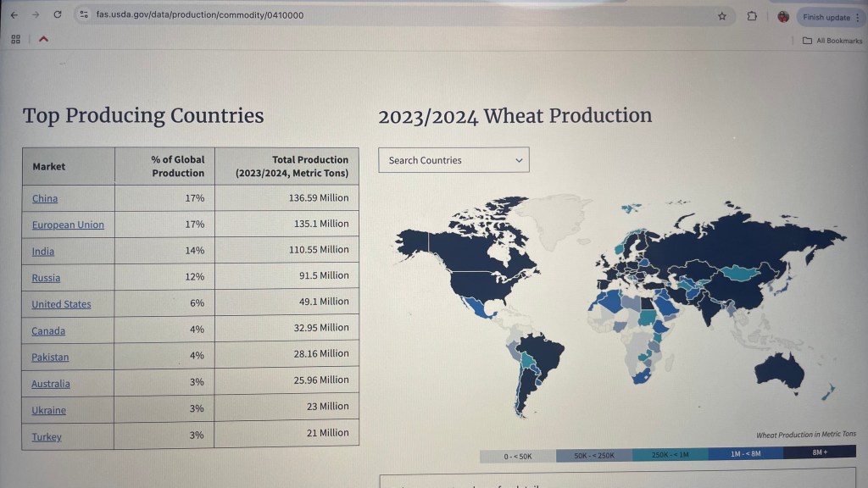
Task: Click the red bookmark icon in bookmarks bar
Action: (x=43, y=39)
